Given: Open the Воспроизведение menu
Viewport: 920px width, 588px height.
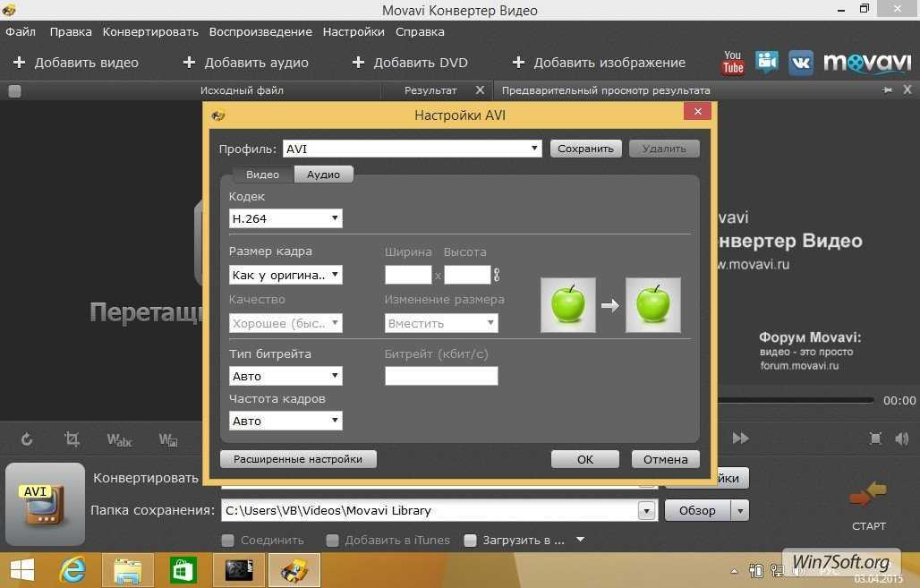Looking at the screenshot, I should click(260, 31).
